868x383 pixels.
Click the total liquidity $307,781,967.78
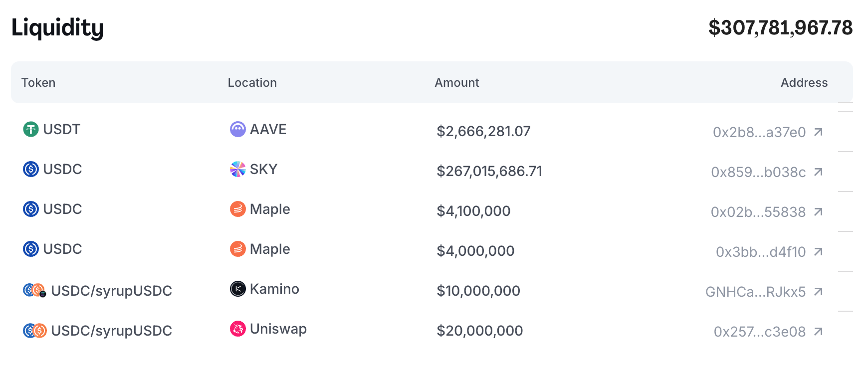(780, 28)
